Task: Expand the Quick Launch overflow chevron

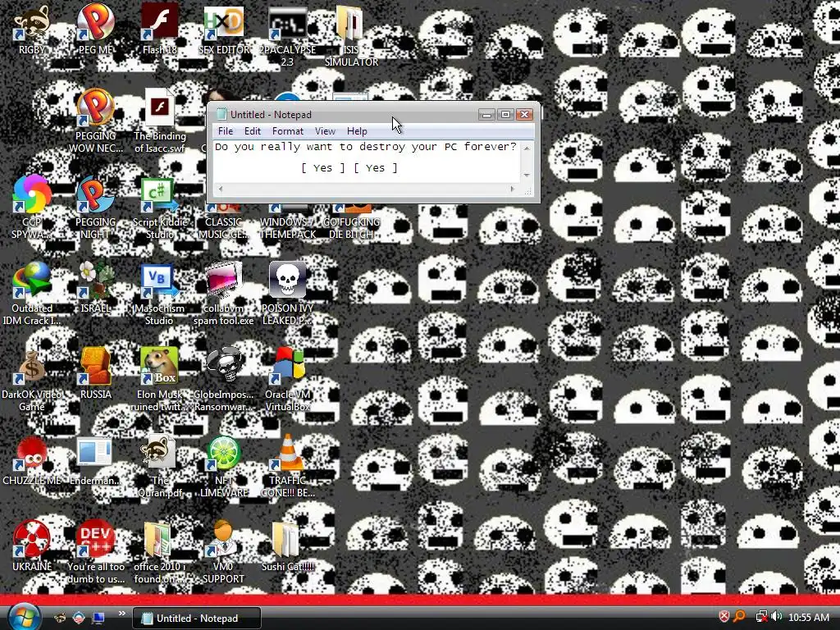Action: 121,614
